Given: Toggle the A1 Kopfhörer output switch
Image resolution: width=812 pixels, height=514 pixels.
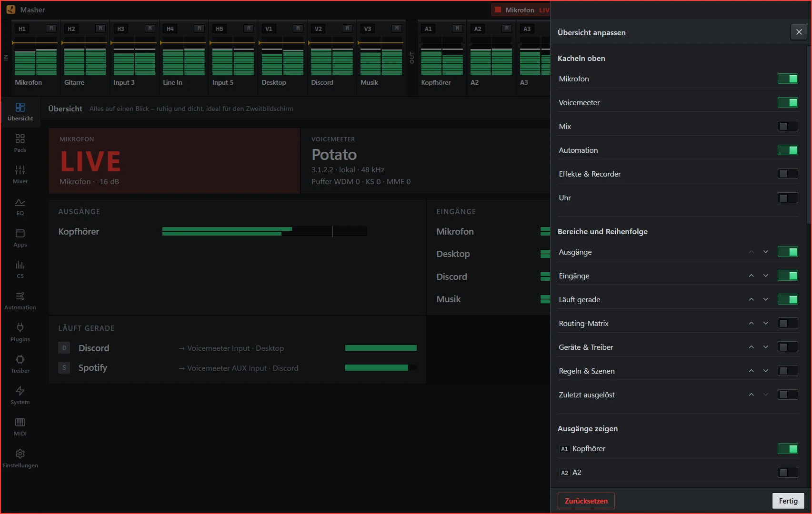Looking at the screenshot, I should 788,448.
